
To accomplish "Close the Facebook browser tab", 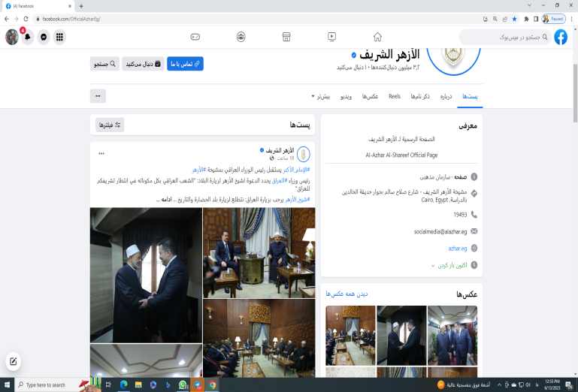I will 70,6.
